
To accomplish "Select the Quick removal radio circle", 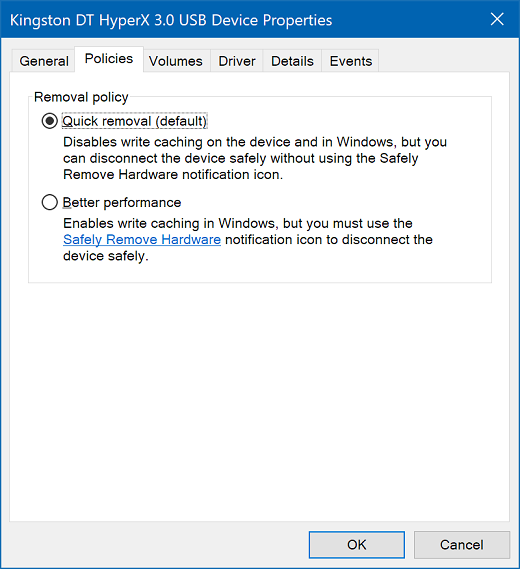I will pos(50,121).
